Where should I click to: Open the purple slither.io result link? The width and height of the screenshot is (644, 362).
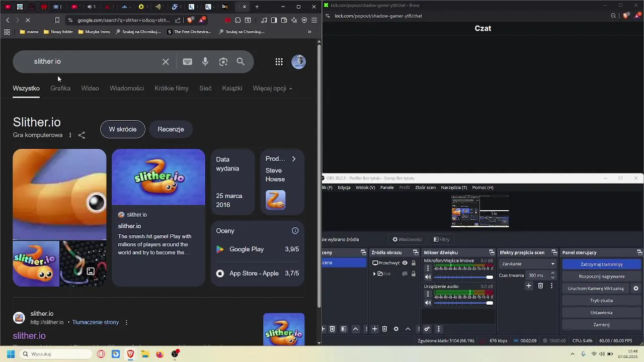tap(29, 336)
